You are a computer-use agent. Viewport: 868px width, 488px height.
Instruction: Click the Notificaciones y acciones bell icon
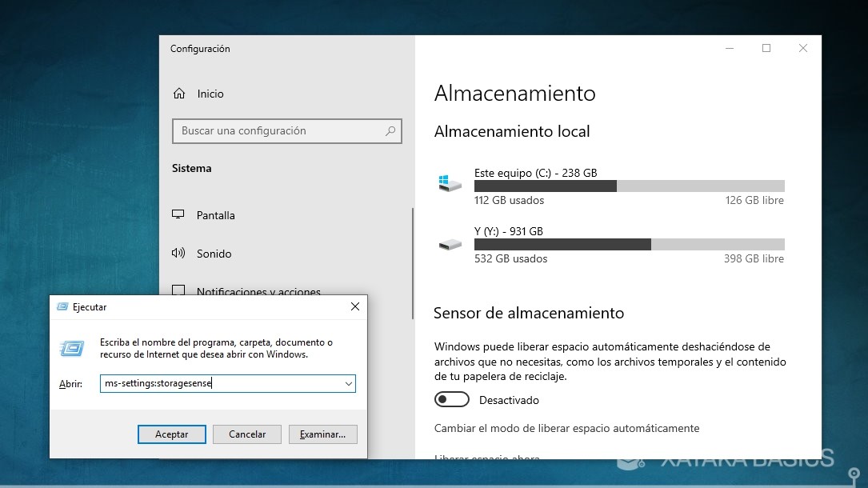coord(179,291)
